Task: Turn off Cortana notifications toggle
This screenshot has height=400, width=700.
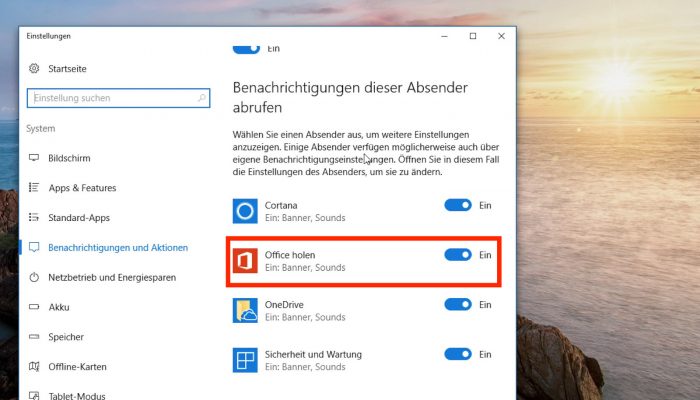Action: click(x=458, y=205)
